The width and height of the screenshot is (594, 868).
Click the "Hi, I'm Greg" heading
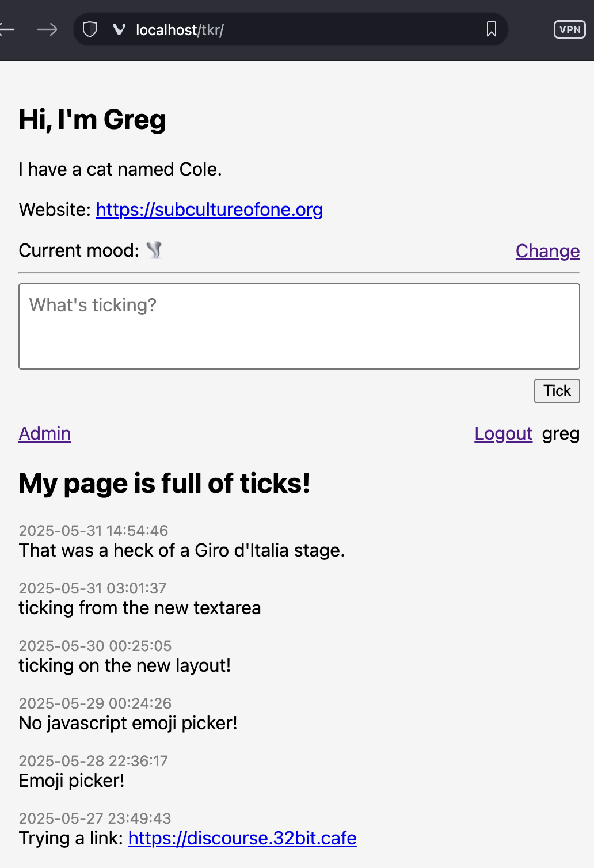[92, 120]
